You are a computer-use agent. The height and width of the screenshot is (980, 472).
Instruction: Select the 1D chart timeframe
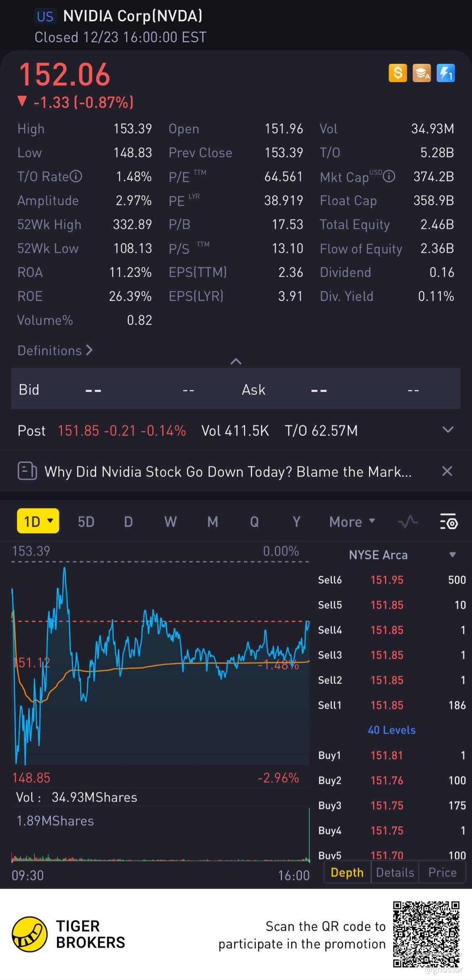click(38, 521)
